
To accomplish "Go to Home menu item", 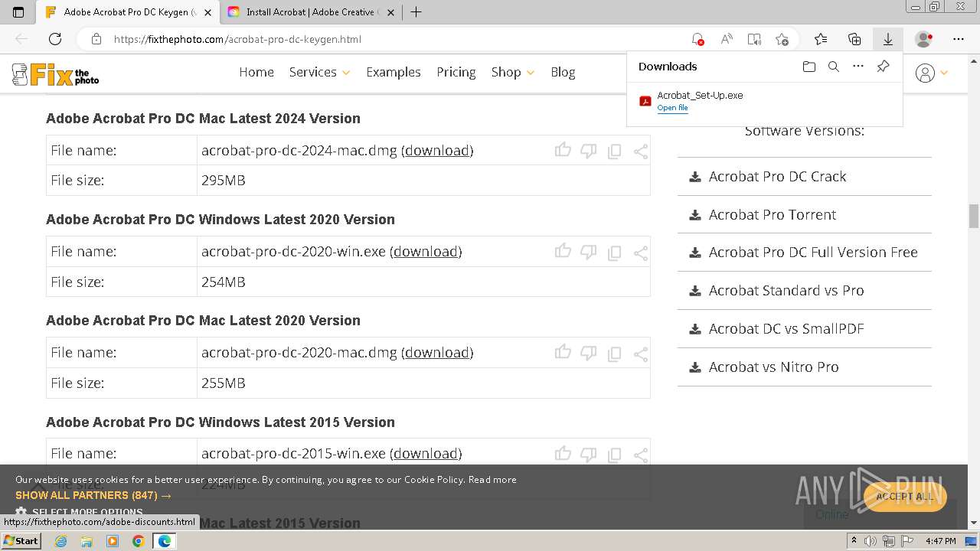I will (256, 72).
